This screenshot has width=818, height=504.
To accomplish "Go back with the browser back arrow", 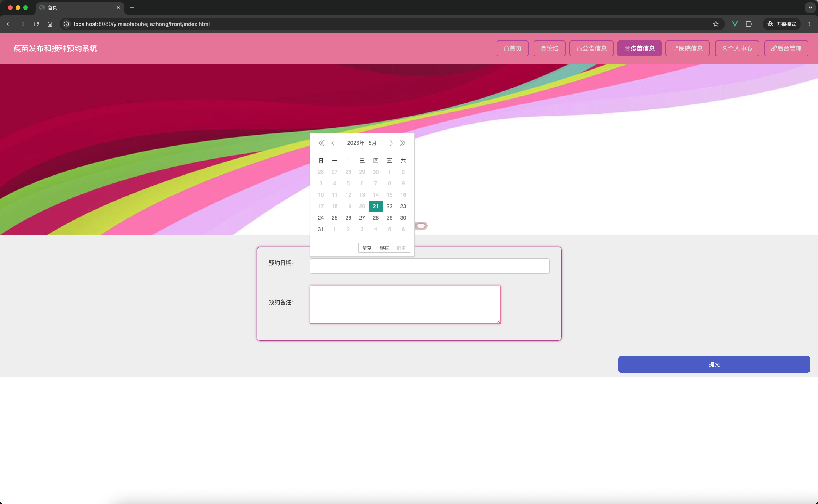I will click(9, 24).
